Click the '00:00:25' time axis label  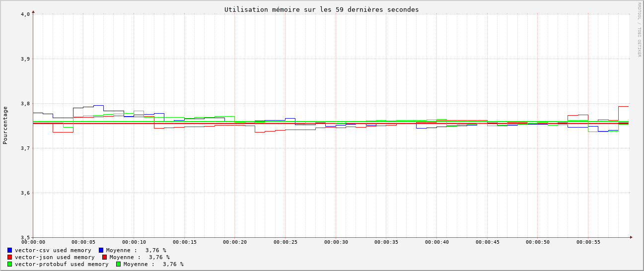tap(286, 242)
